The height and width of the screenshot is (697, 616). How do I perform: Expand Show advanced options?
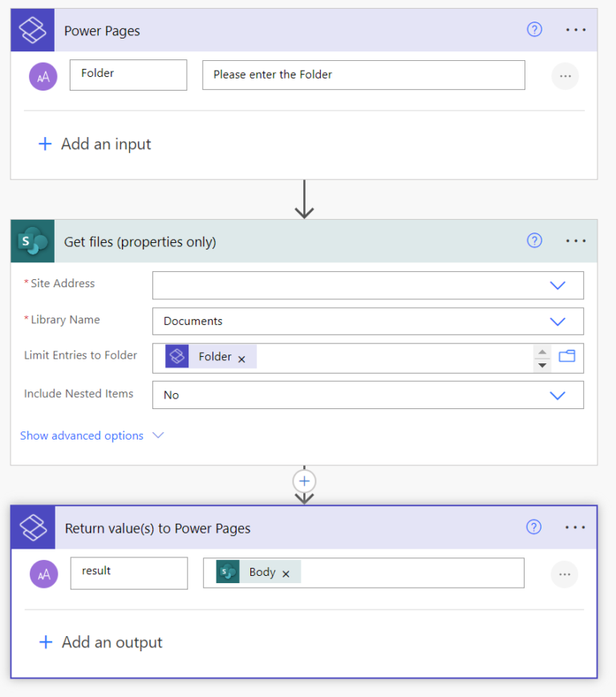tap(80, 436)
